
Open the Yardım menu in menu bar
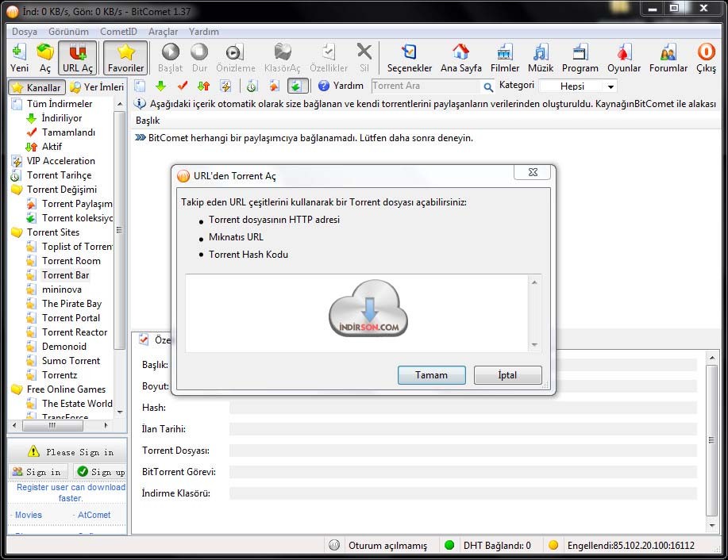203,32
